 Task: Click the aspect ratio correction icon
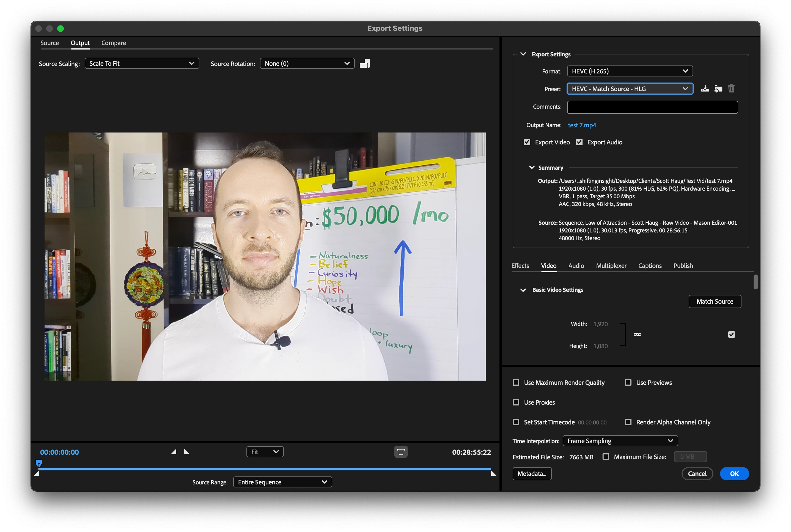click(400, 452)
